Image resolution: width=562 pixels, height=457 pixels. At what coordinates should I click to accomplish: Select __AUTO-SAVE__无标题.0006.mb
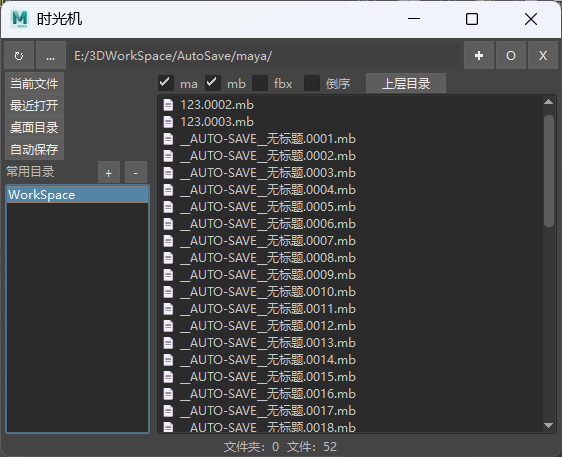coord(268,224)
